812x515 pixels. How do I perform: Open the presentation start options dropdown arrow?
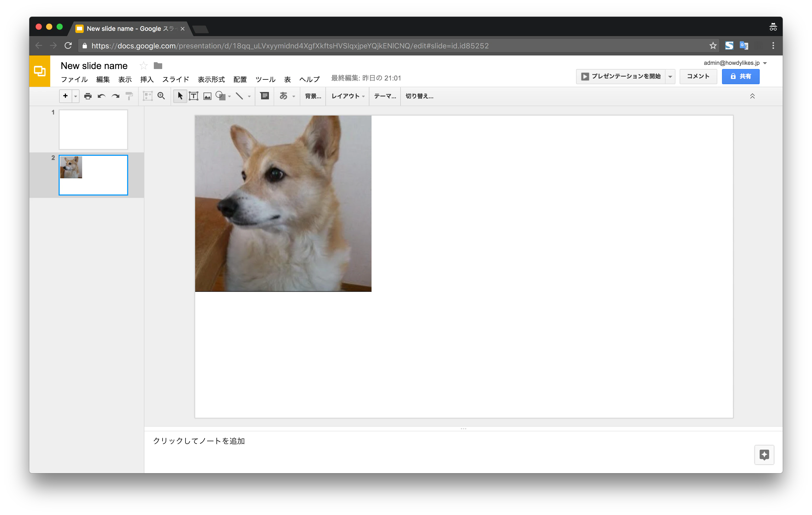click(x=670, y=77)
